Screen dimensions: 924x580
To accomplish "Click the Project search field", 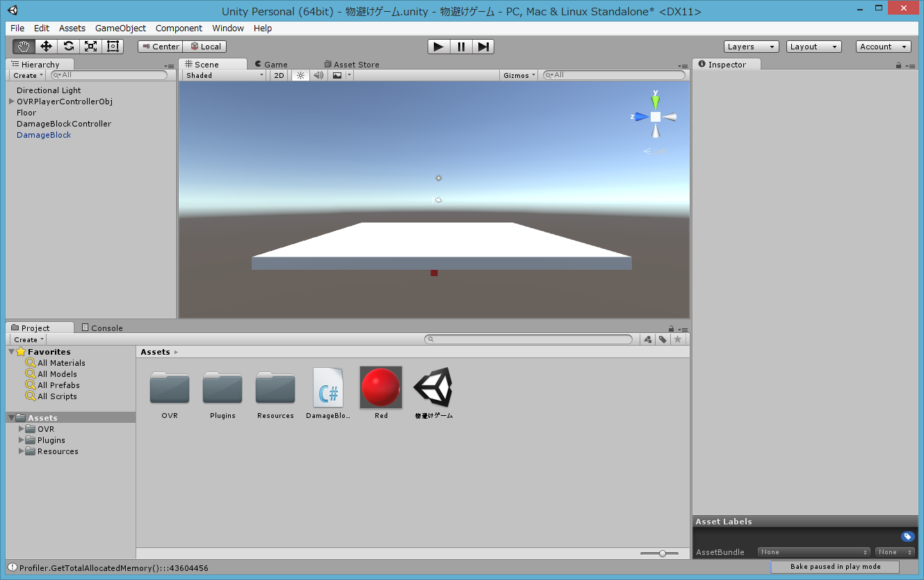I will click(x=528, y=339).
